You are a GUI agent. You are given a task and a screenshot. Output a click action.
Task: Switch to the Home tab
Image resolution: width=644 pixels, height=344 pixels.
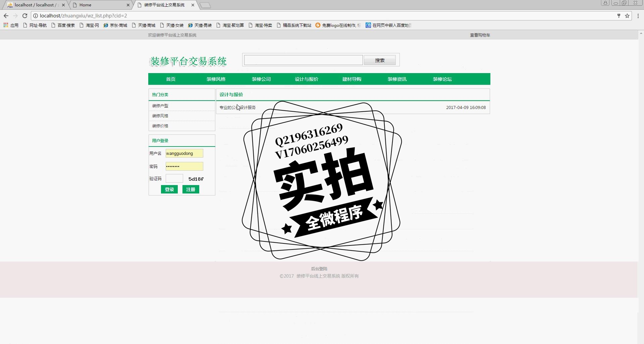(x=101, y=5)
